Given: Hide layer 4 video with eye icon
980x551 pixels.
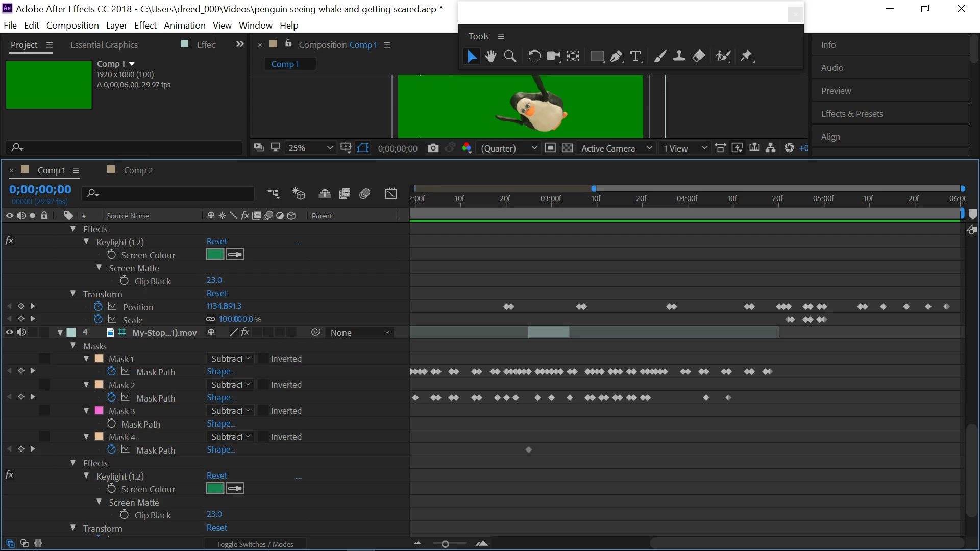Looking at the screenshot, I should pos(9,332).
